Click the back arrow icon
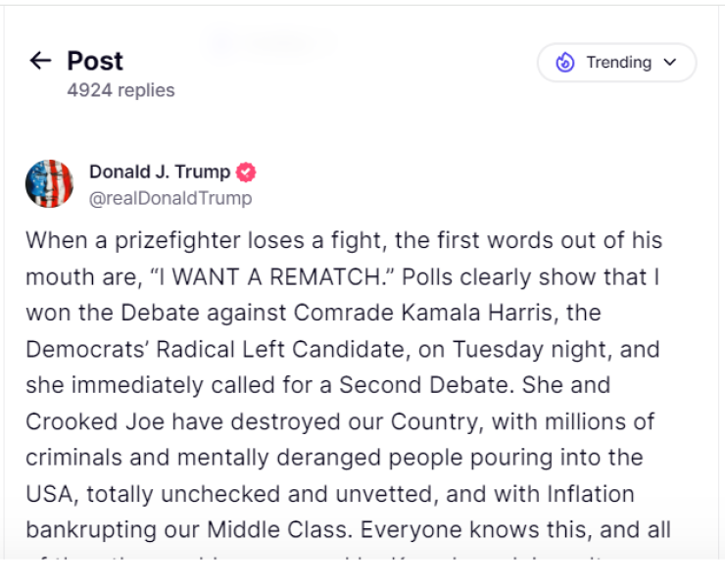The height and width of the screenshot is (588, 725). [40, 61]
